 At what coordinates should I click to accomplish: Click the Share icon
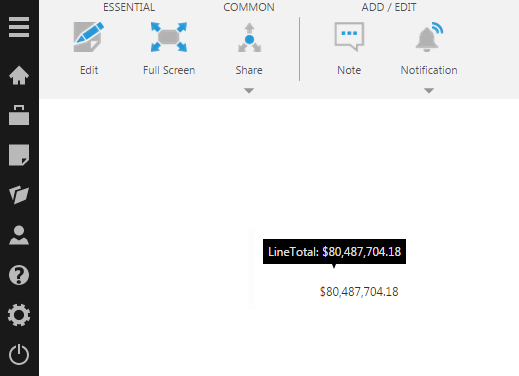tap(249, 38)
